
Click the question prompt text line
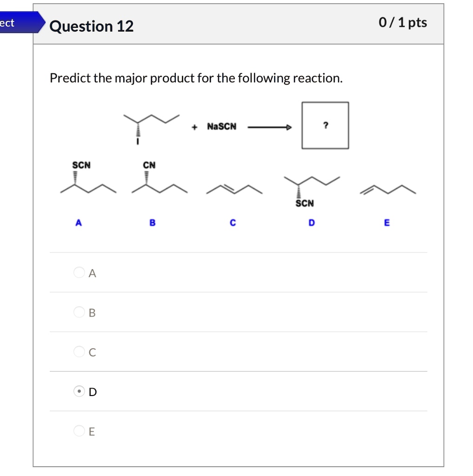[196, 78]
